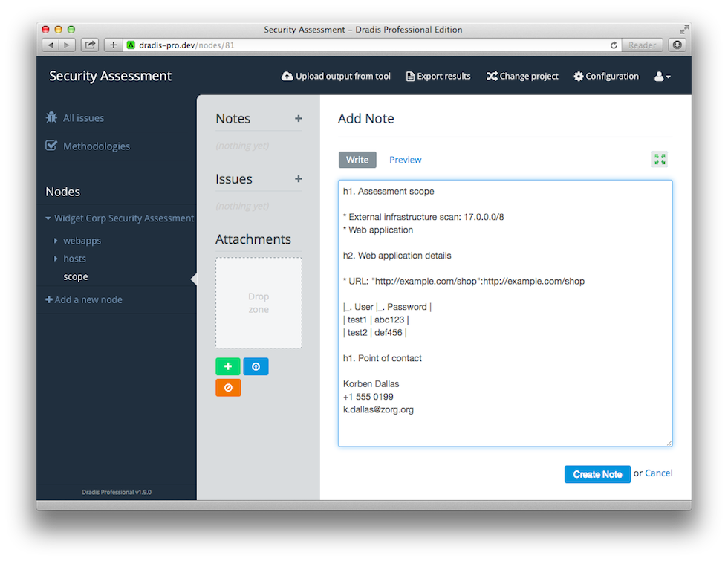The width and height of the screenshot is (728, 561).
Task: Toggle fullscreen editor with green arrows icon
Action: click(x=660, y=159)
